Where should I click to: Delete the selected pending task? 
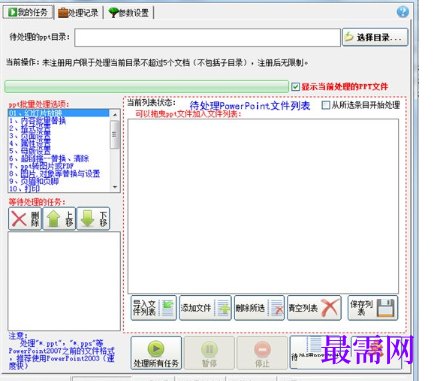pos(25,219)
